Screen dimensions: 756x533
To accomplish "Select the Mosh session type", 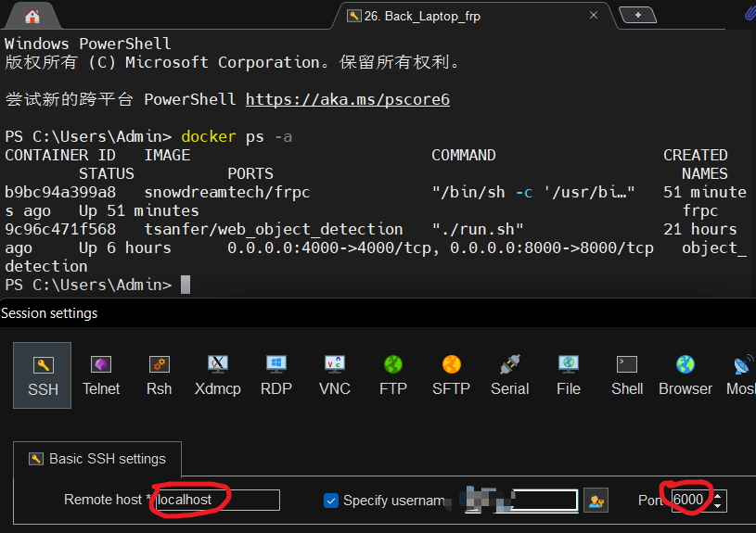I will click(x=741, y=375).
